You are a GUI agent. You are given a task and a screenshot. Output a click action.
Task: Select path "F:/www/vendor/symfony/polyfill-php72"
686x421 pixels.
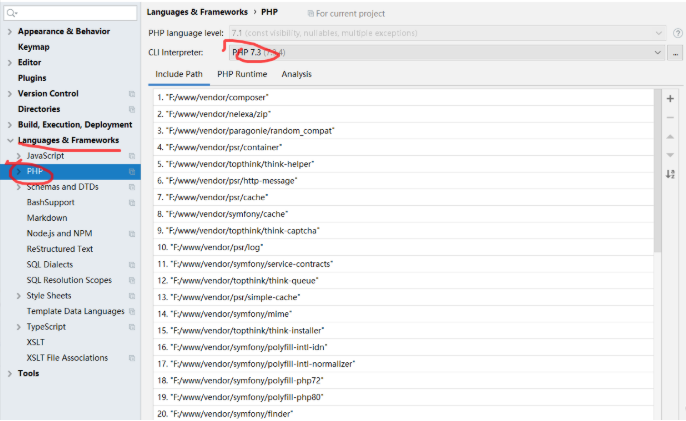pyautogui.click(x=403, y=380)
